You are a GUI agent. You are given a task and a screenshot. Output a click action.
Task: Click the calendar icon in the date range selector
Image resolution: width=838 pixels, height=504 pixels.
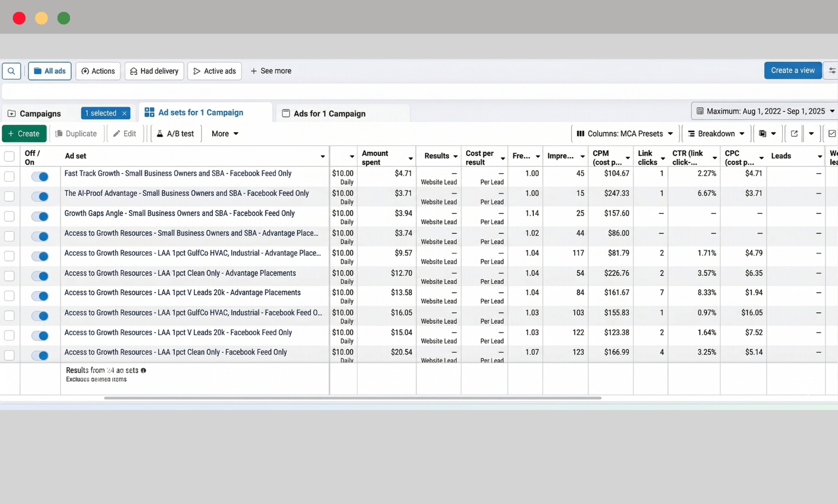700,111
